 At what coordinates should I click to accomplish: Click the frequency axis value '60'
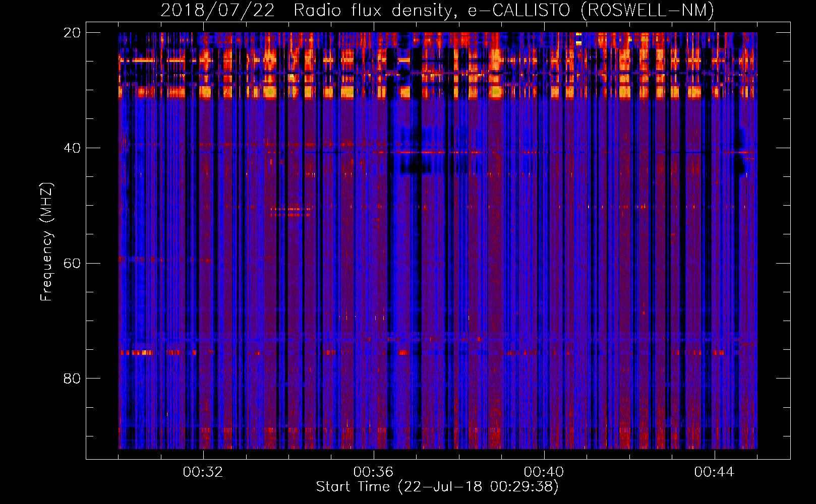72,264
